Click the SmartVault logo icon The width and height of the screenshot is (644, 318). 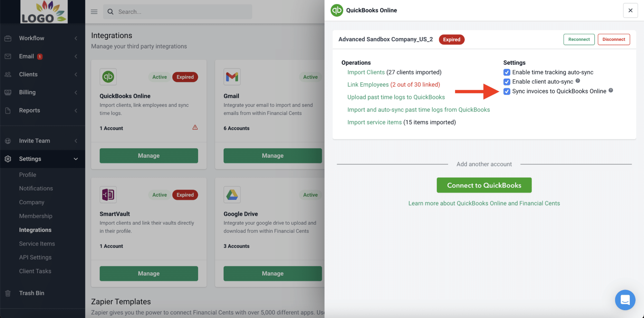pos(108,194)
